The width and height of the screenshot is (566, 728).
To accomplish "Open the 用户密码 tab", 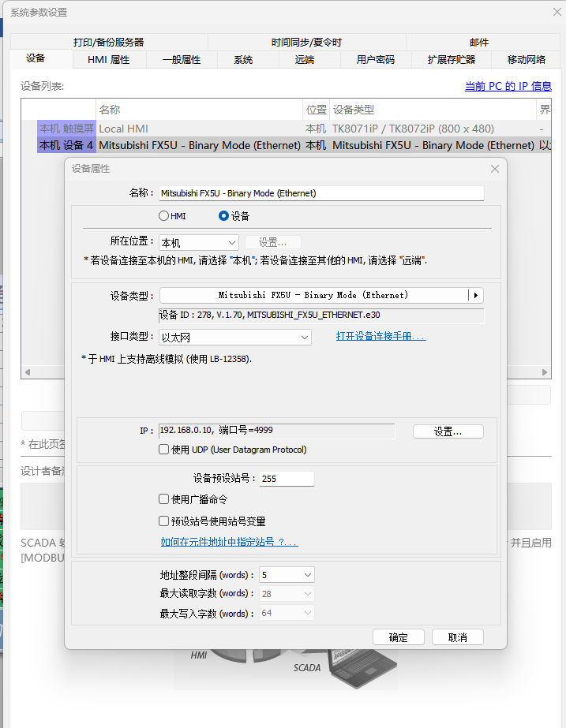I will coord(375,59).
